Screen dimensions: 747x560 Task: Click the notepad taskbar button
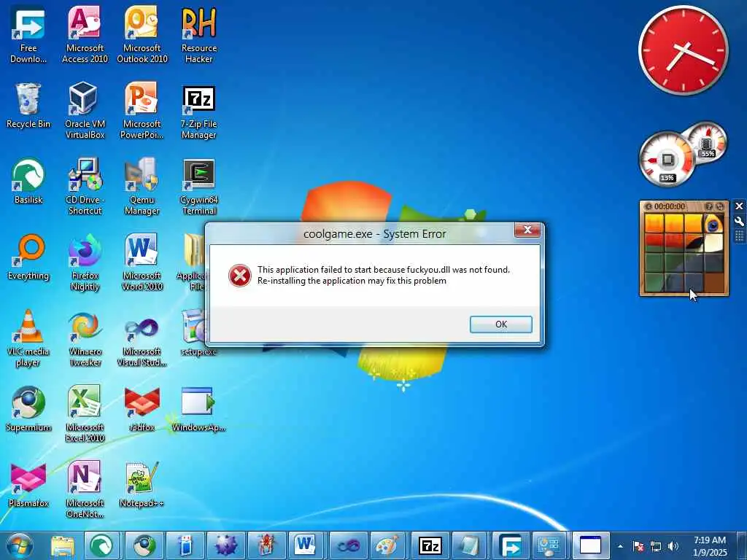tap(470, 545)
